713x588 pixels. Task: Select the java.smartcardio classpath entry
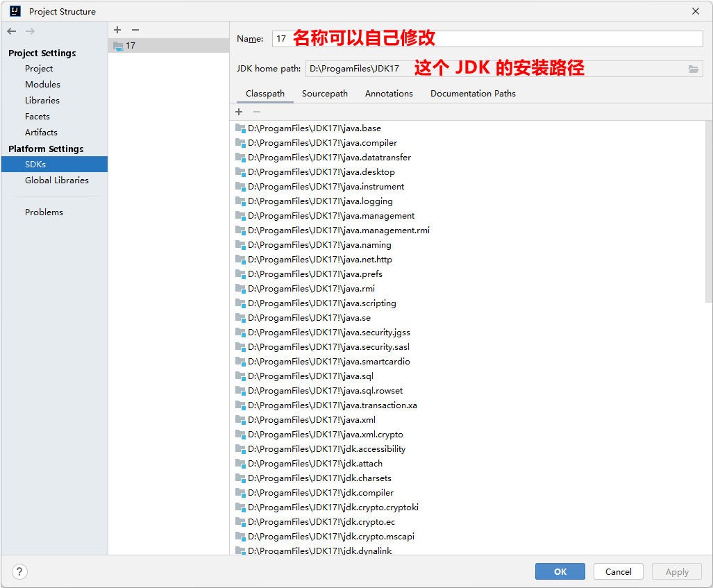tap(323, 362)
